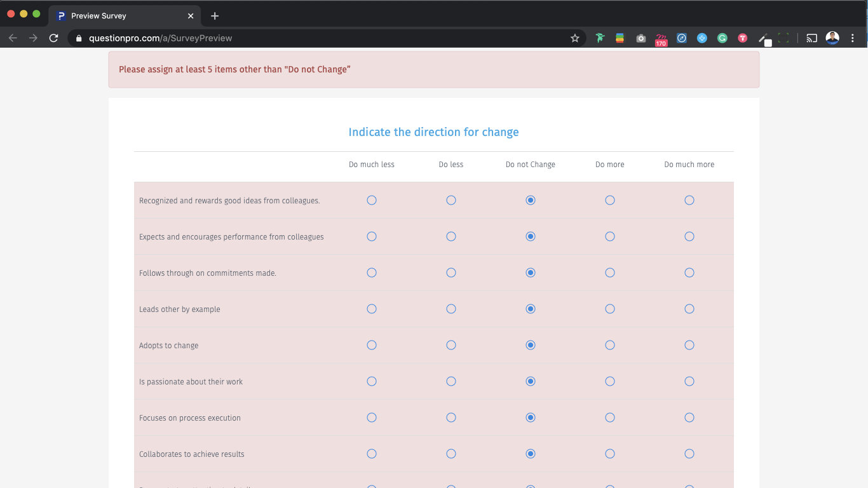Open the Chrome profile avatar
Image resolution: width=868 pixels, height=488 pixels.
tap(832, 38)
